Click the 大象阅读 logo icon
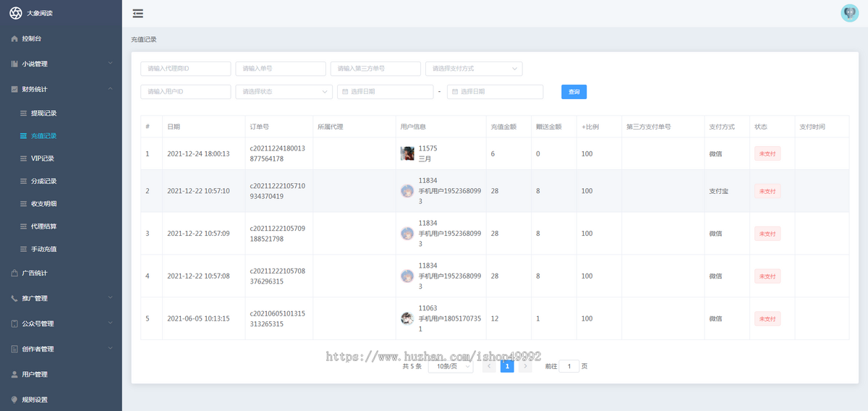Screen dimensions: 868x411 click(x=15, y=13)
